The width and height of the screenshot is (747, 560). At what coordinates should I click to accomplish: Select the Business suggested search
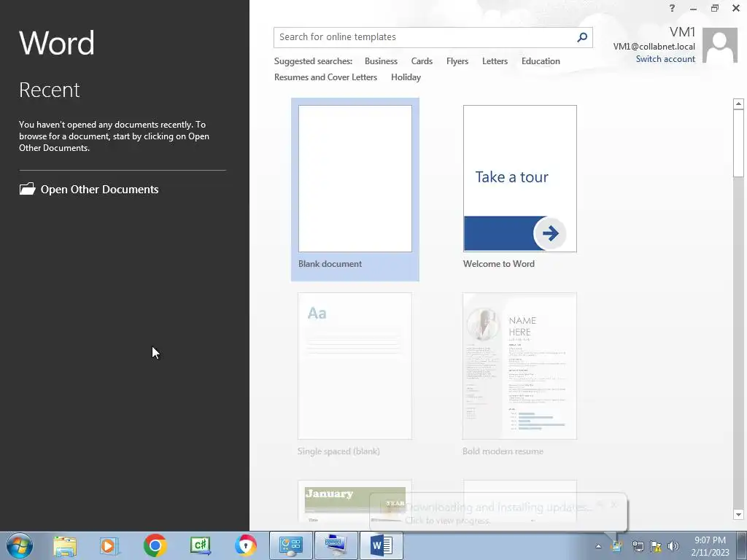coord(381,61)
